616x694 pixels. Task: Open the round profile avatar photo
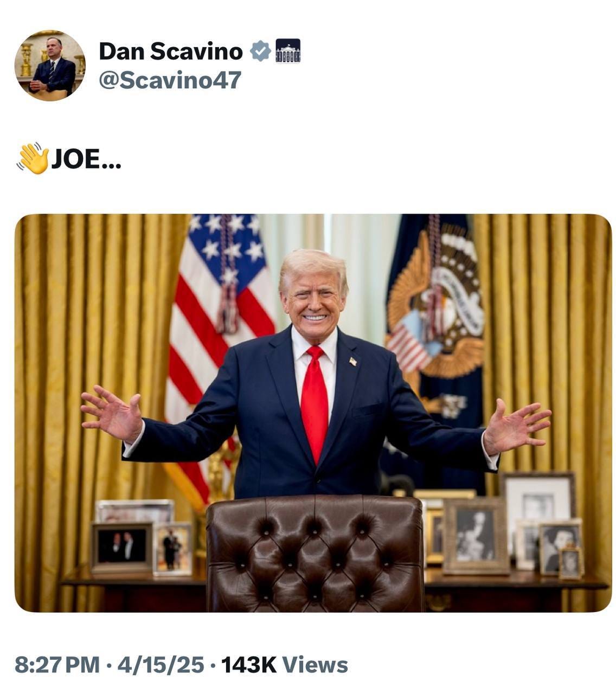point(50,66)
